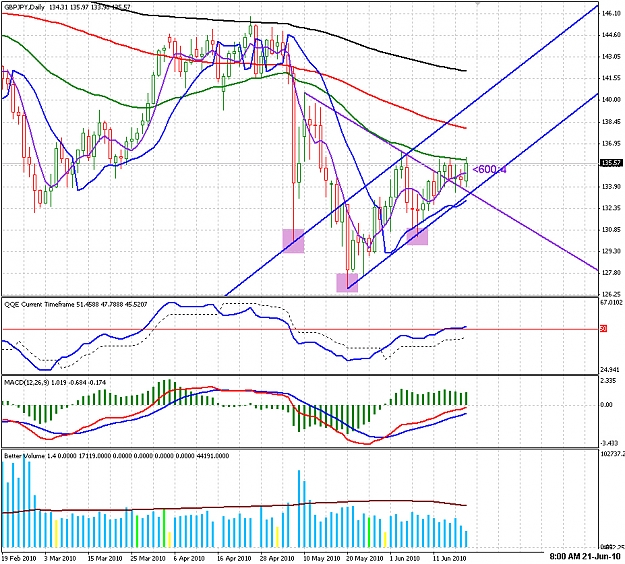Image resolution: width=625 pixels, height=564 pixels.
Task: Click the 127.80 price axis label
Action: (611, 273)
